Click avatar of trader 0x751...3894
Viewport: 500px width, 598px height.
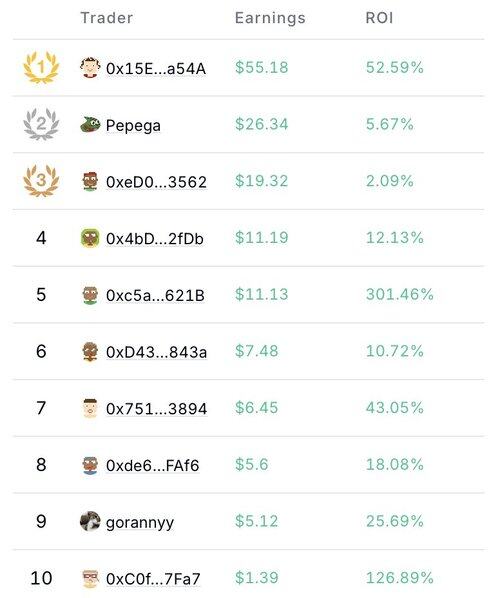click(90, 408)
